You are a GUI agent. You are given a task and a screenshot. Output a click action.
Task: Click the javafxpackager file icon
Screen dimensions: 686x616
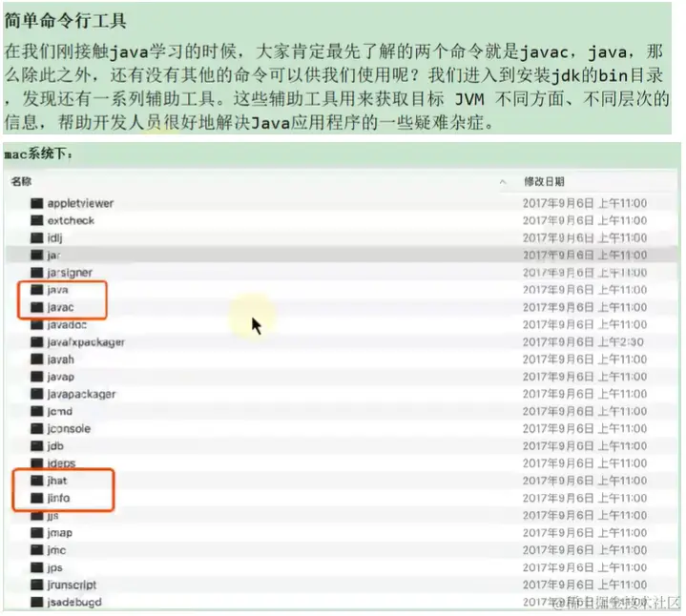[x=37, y=342]
